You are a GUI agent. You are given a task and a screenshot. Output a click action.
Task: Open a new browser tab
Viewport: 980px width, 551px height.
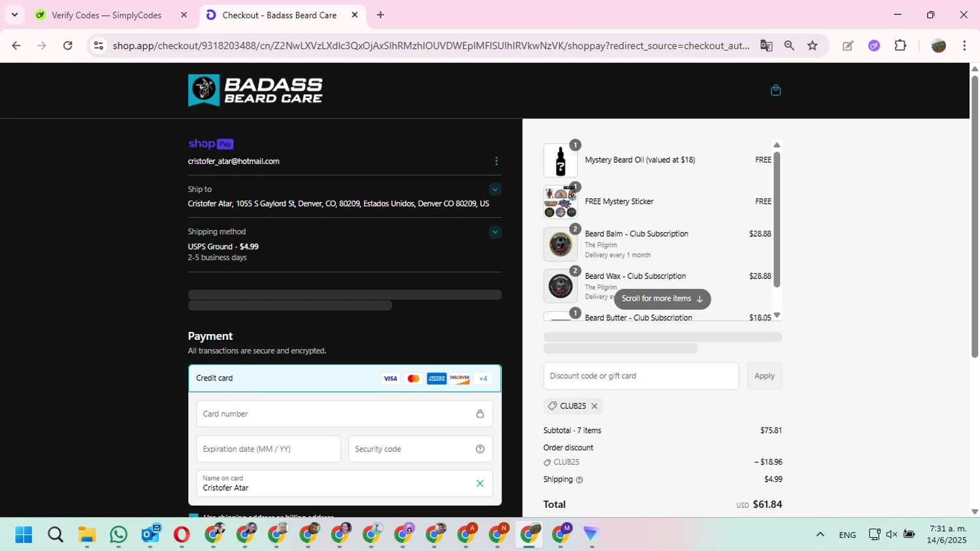tap(380, 15)
